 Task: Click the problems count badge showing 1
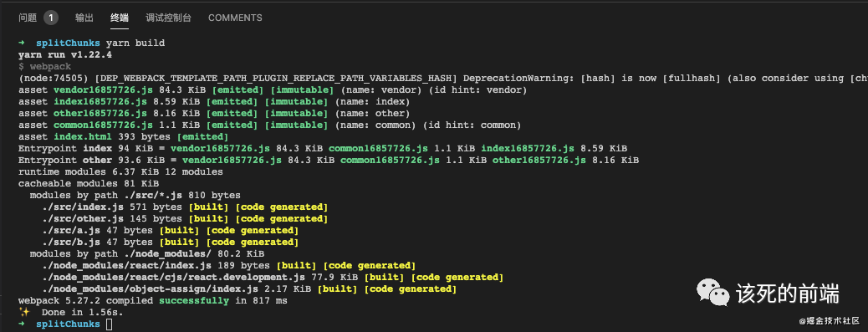[50, 18]
